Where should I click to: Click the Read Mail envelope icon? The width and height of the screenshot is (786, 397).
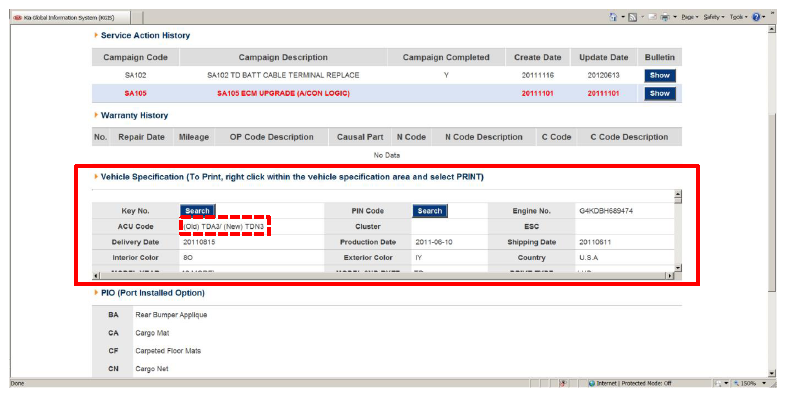[653, 17]
